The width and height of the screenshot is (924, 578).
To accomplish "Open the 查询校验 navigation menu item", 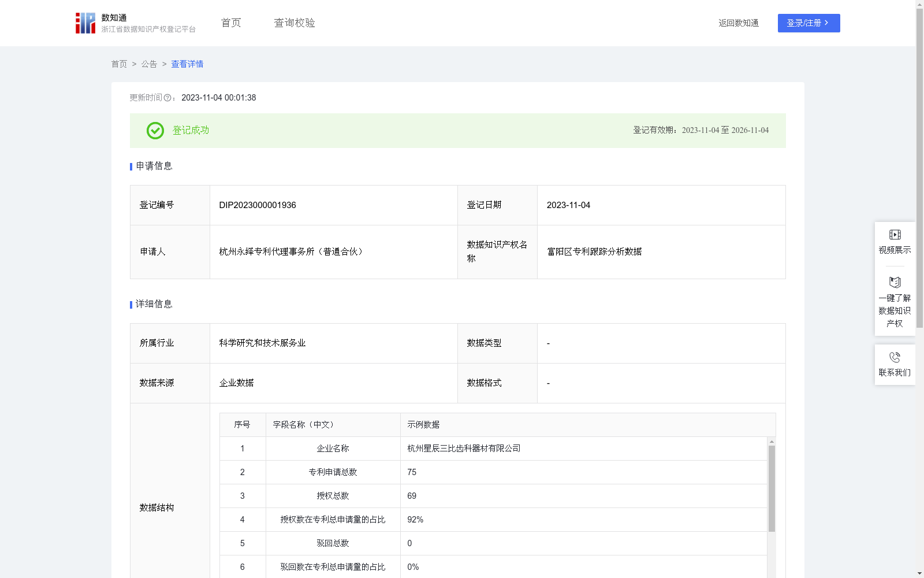I will click(x=295, y=23).
